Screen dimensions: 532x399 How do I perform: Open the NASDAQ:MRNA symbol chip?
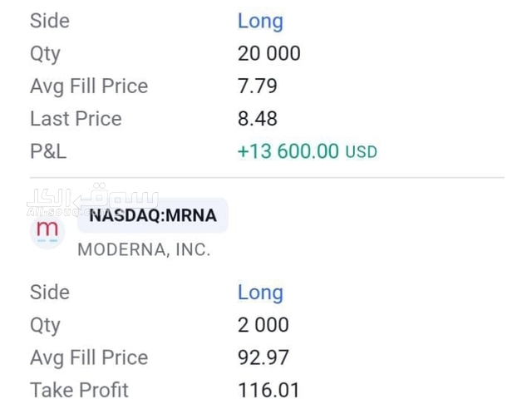point(153,216)
